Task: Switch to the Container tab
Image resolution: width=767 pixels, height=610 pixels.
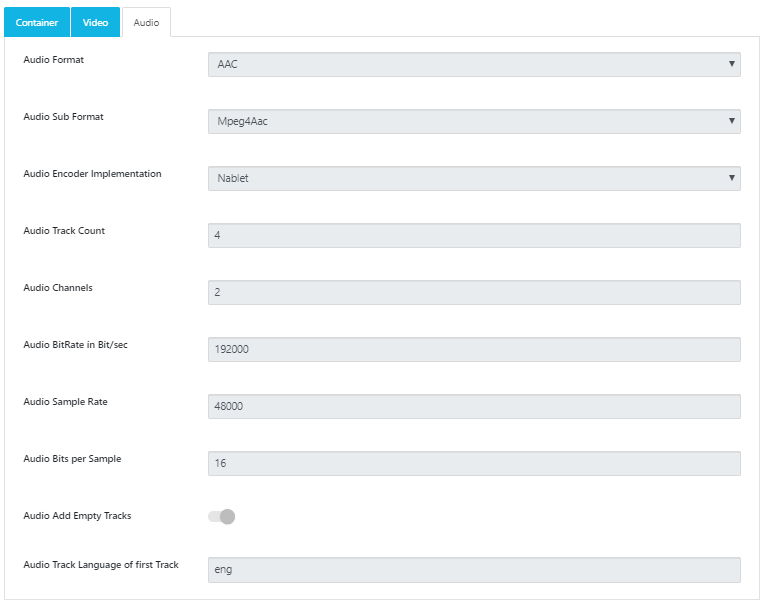Action: (37, 22)
